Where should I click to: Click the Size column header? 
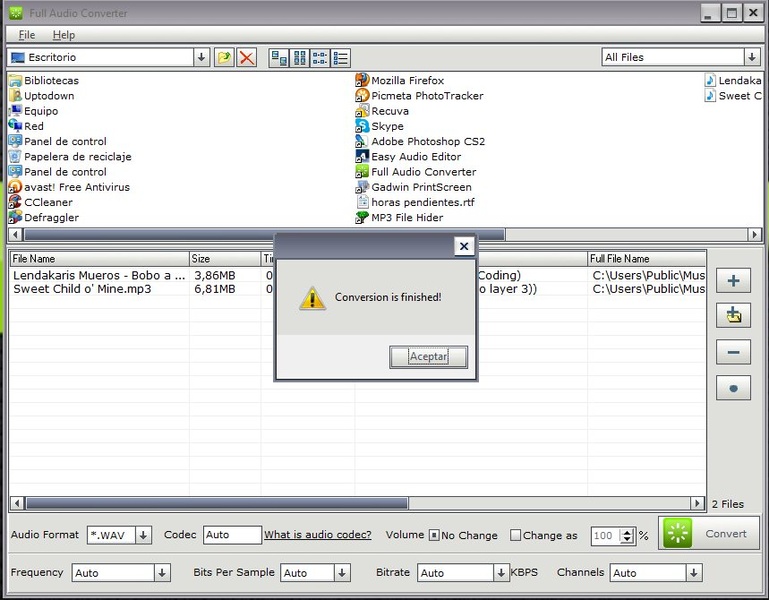point(225,259)
